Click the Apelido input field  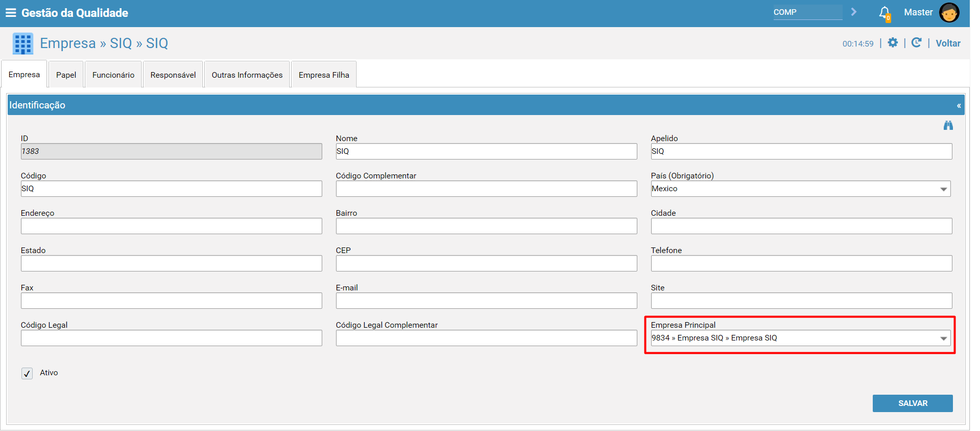click(x=801, y=151)
